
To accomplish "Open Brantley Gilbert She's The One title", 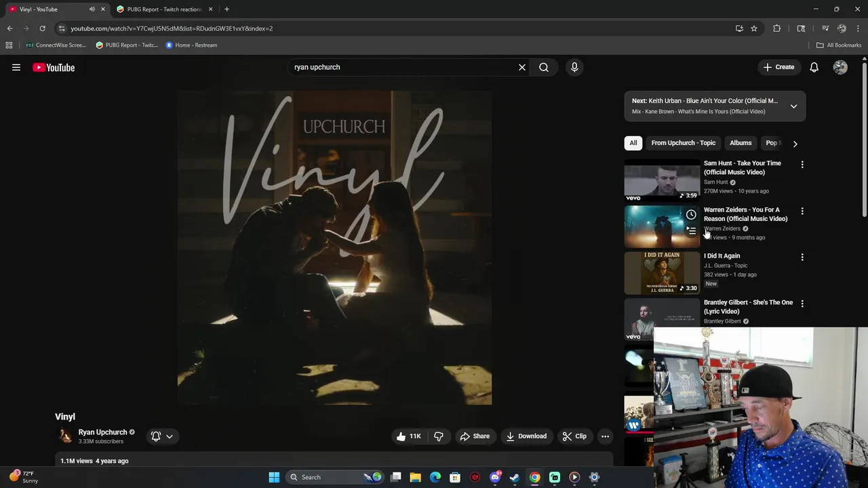I will click(x=748, y=307).
